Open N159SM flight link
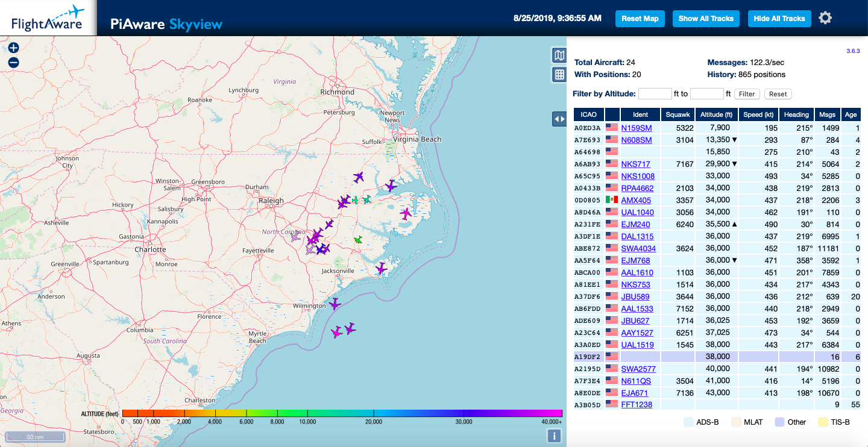The height and width of the screenshot is (447, 868). click(637, 128)
